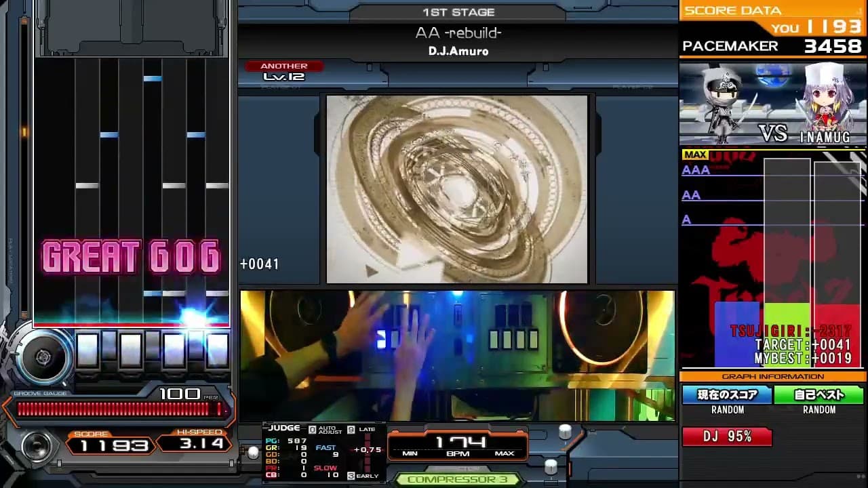Click the knob left of the JUDGE panel
The width and height of the screenshot is (868, 488).
(254, 452)
